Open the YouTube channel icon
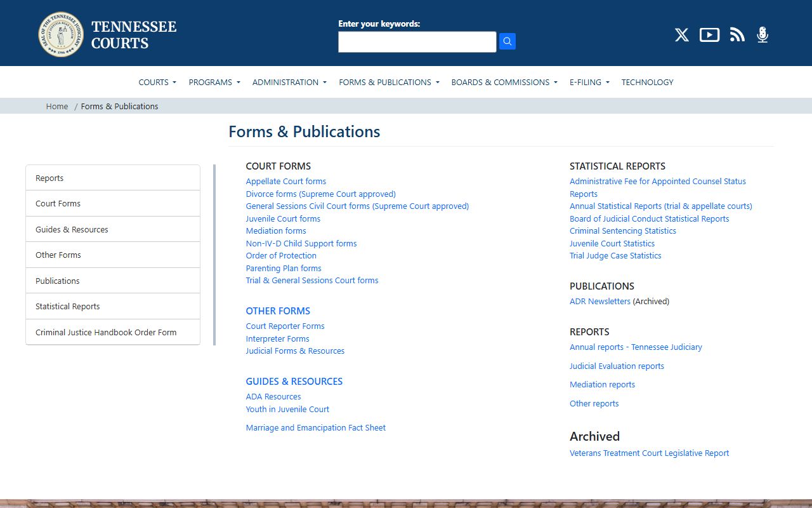This screenshot has width=812, height=508. click(709, 35)
